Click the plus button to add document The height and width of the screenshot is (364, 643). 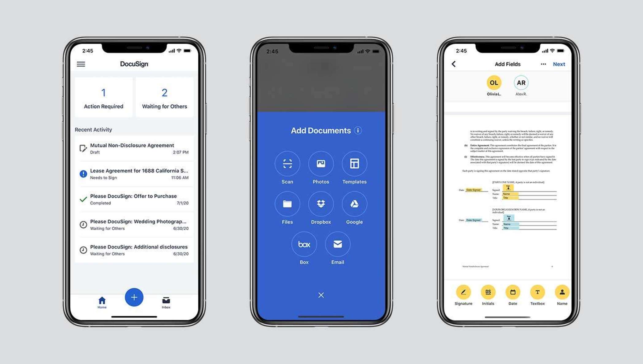click(x=134, y=296)
